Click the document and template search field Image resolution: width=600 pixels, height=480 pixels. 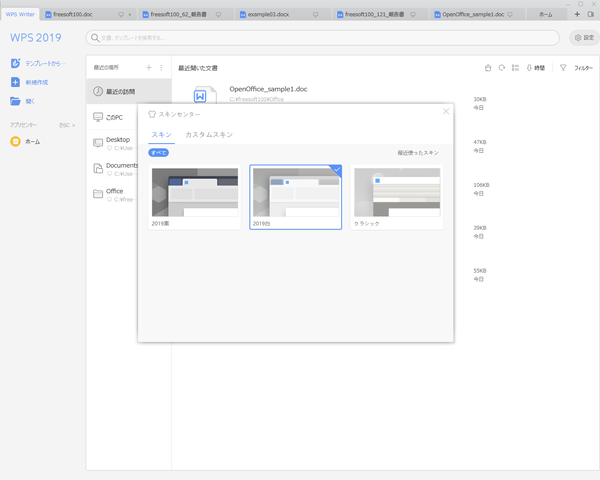click(x=323, y=38)
